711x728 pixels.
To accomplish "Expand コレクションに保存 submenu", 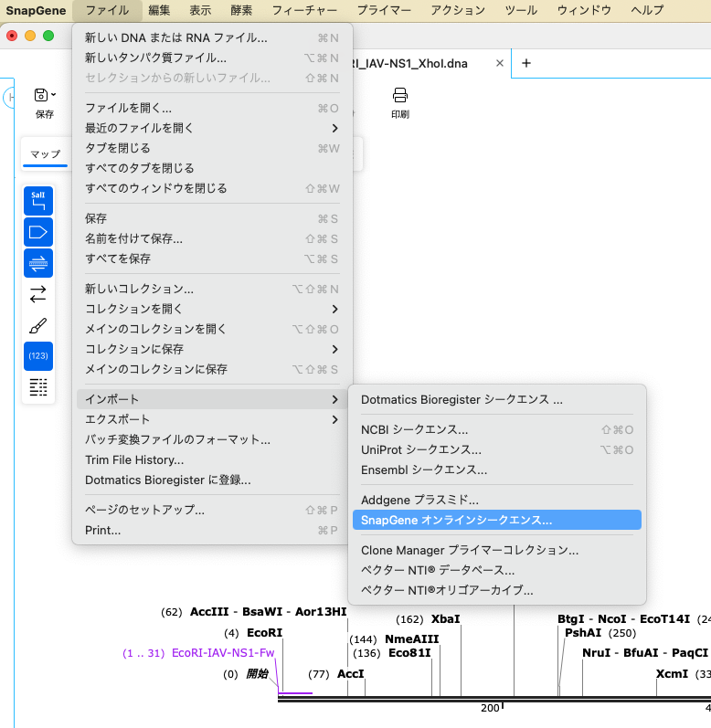I will tap(212, 349).
